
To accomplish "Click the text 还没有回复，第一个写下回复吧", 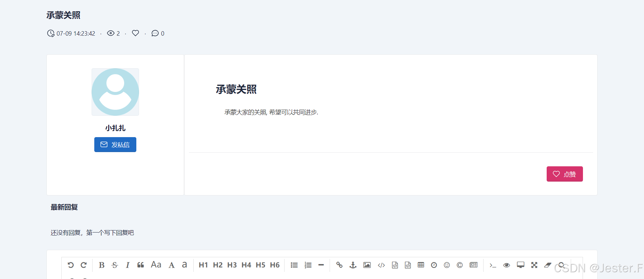I will pyautogui.click(x=92, y=232).
